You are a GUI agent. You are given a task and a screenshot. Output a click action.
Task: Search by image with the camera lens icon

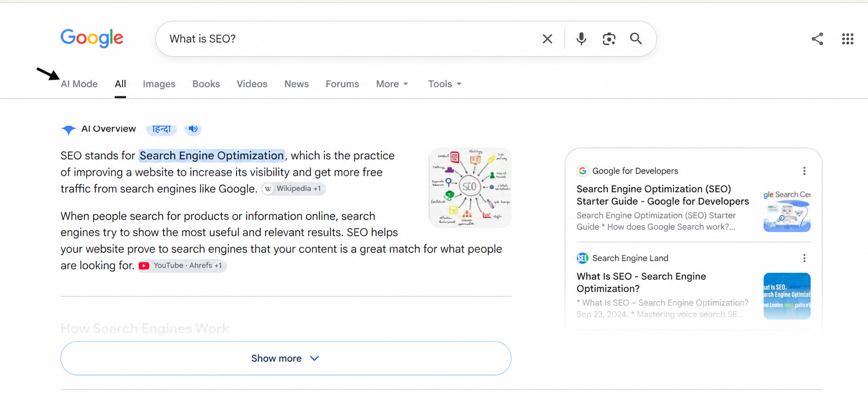(609, 39)
